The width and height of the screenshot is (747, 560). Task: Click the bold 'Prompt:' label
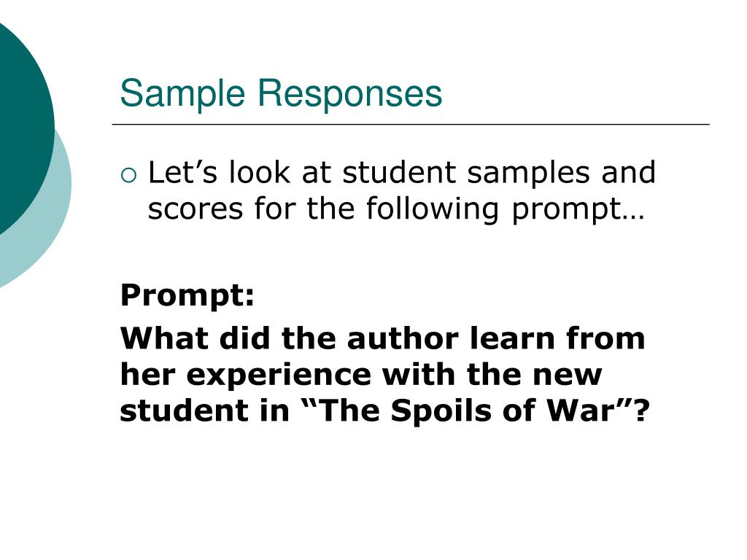tap(187, 296)
